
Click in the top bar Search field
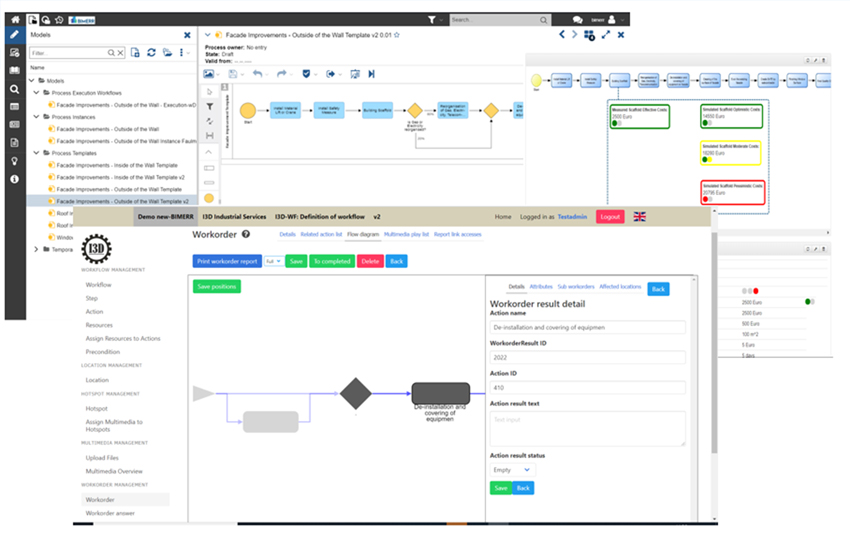(x=500, y=20)
